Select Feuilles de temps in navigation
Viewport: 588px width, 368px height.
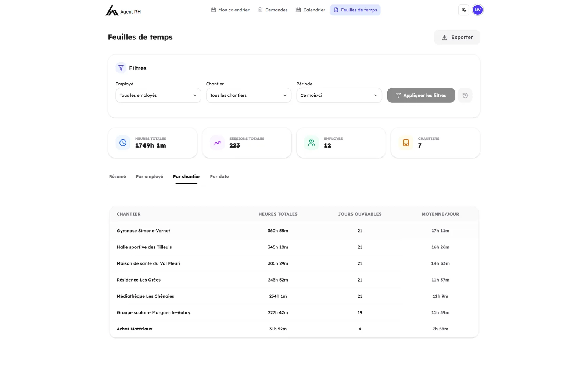point(355,10)
